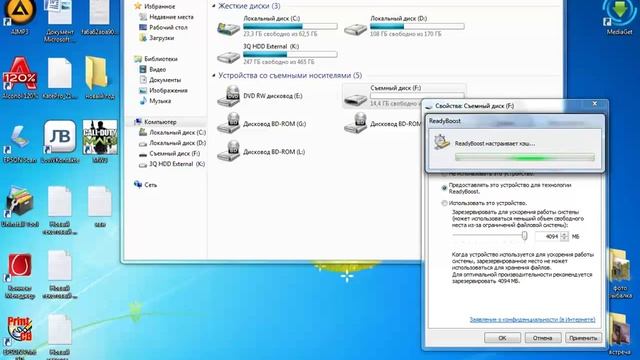Open Музыка library in navigation pane

(160, 101)
